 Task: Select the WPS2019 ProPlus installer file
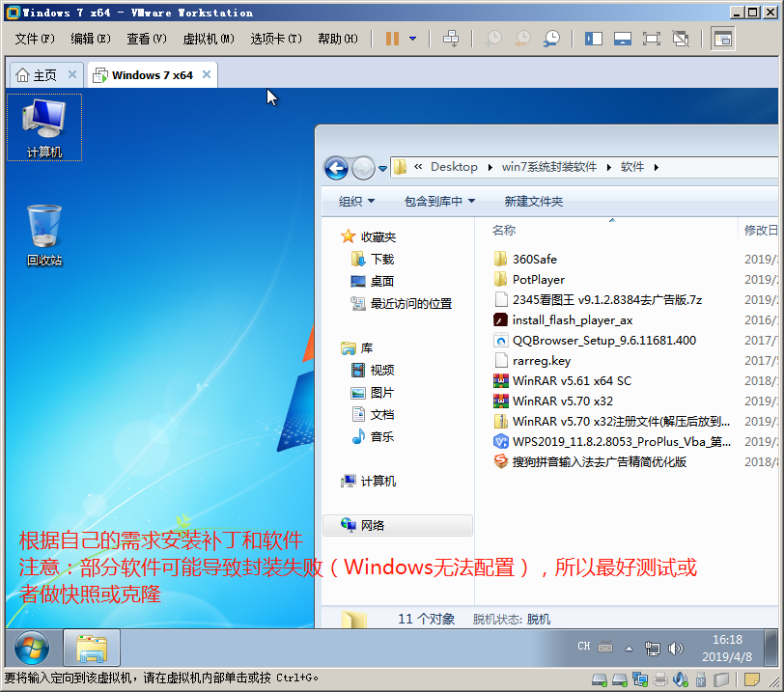(612, 442)
